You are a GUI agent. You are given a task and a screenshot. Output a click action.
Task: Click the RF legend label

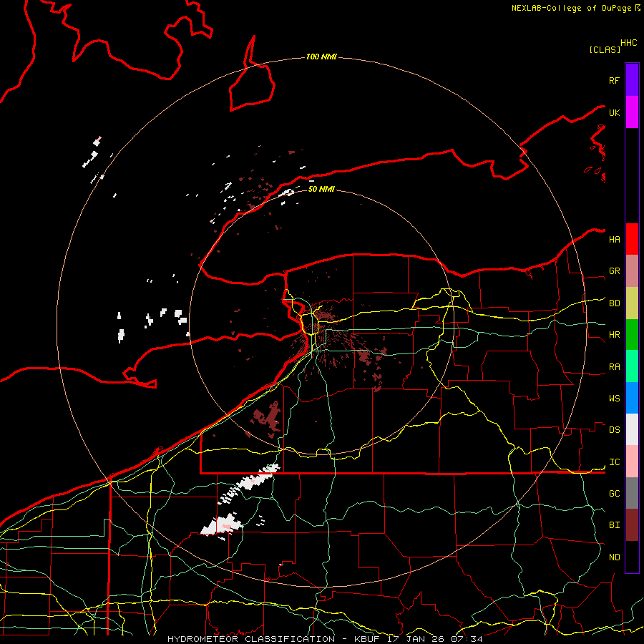pos(614,80)
